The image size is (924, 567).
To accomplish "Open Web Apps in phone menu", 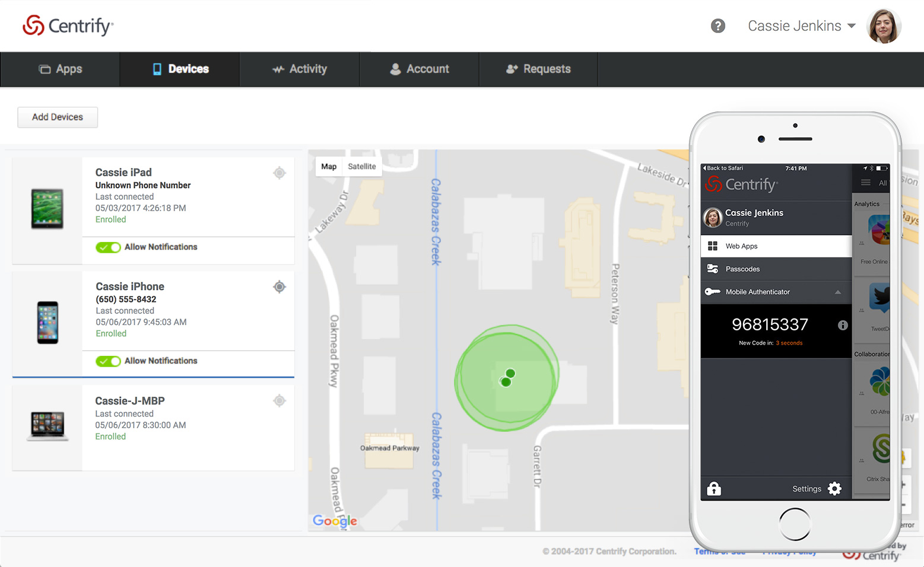I will pyautogui.click(x=776, y=246).
